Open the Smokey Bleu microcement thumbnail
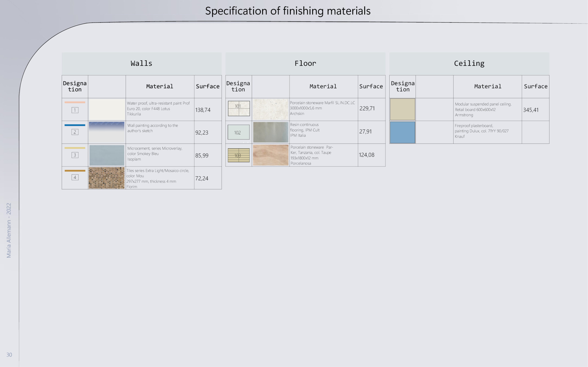The image size is (588, 367). [x=107, y=155]
